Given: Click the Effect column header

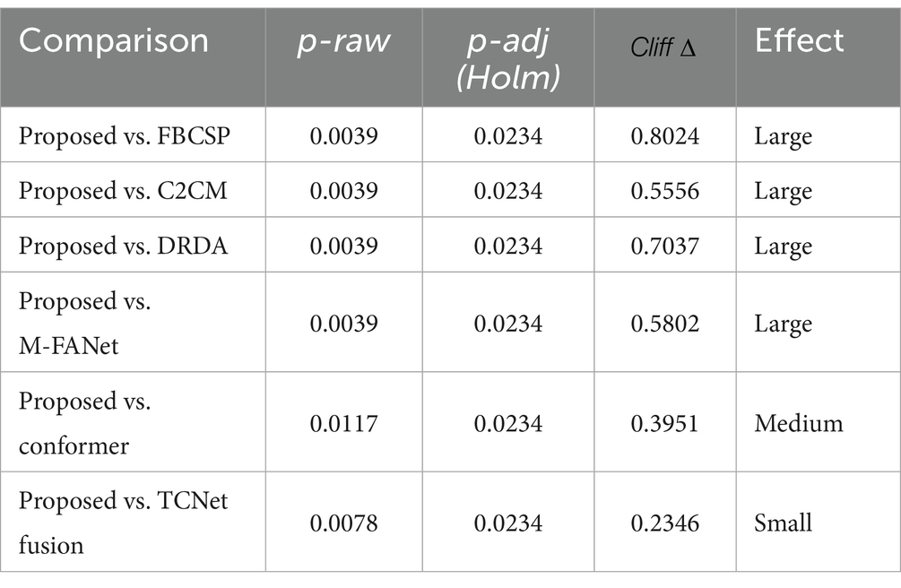Looking at the screenshot, I should [799, 41].
